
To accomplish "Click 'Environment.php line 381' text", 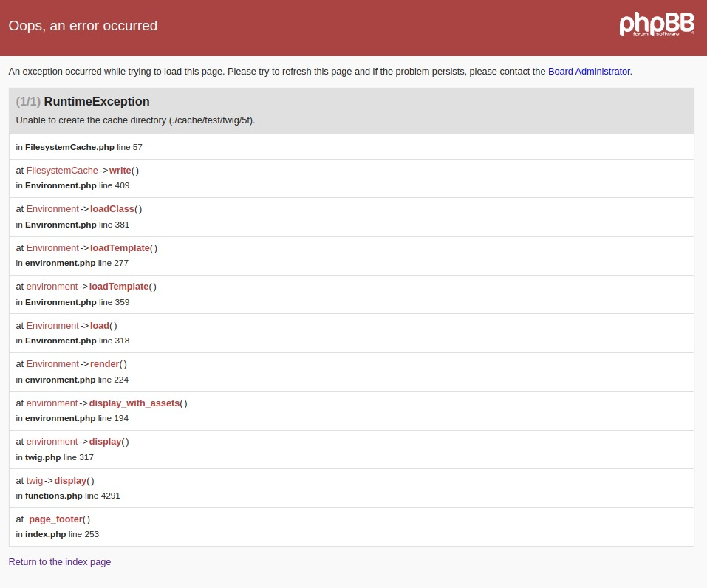I will click(72, 225).
